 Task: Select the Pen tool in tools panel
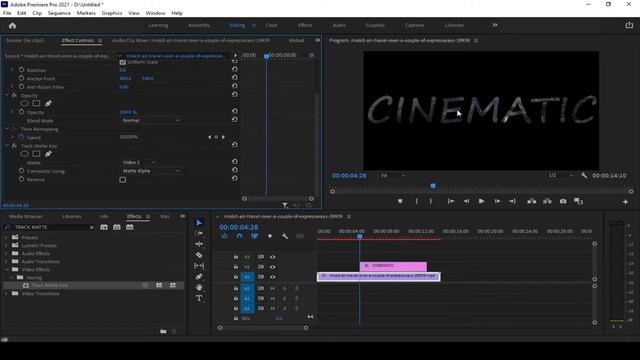coord(199,277)
